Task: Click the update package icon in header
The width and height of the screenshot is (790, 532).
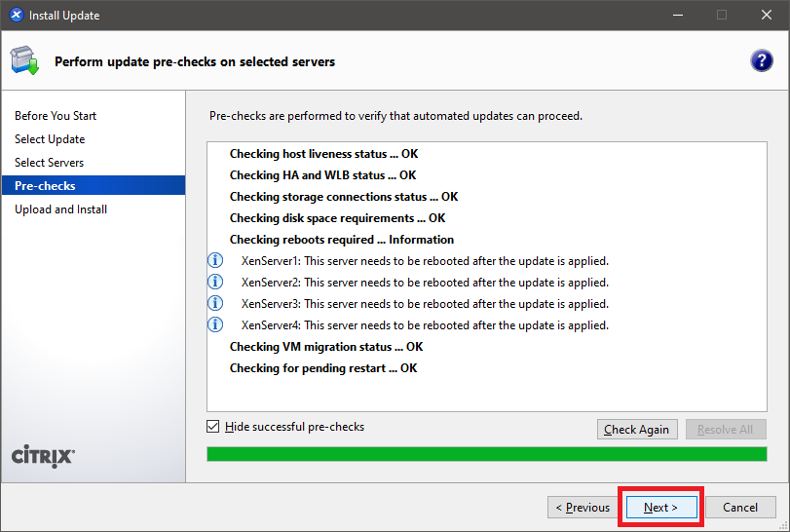Action: (x=24, y=61)
